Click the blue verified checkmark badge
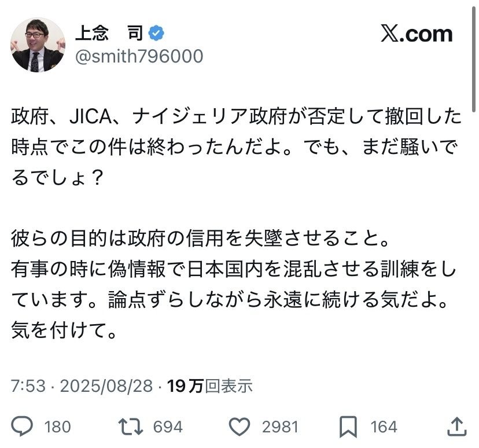 click(156, 34)
